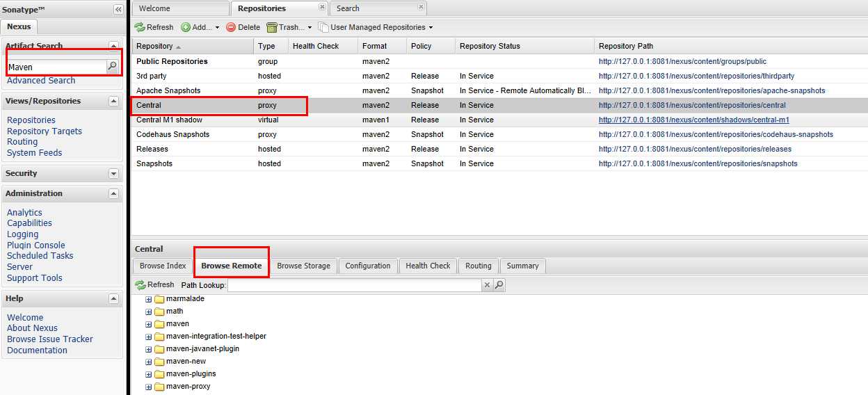
Task: Click the maven folder icon
Action: tap(159, 324)
